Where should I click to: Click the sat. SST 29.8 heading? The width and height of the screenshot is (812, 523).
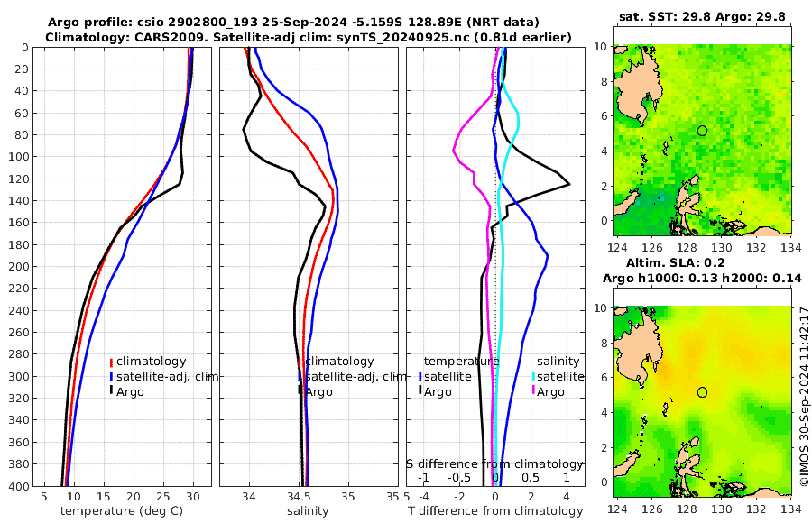[702, 16]
